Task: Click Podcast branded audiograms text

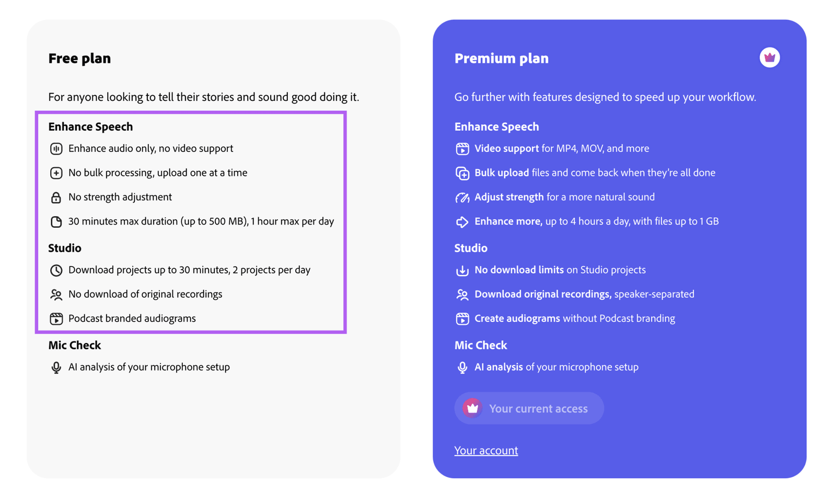Action: [132, 318]
